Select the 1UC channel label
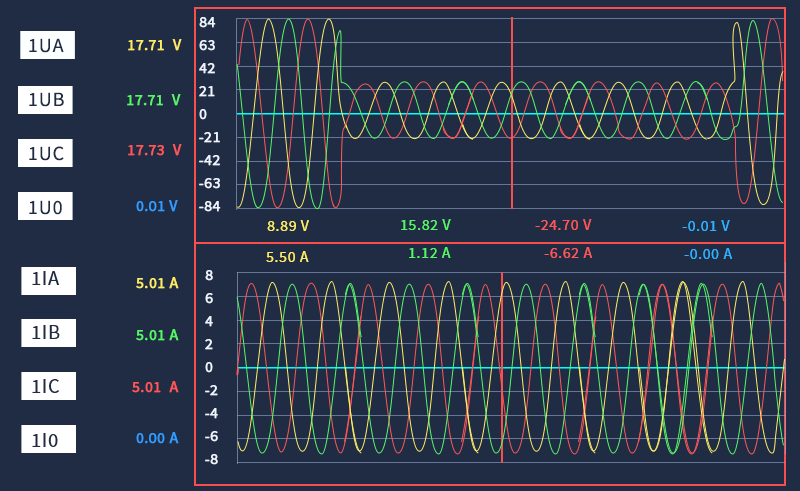The height and width of the screenshot is (491, 800). tap(45, 153)
